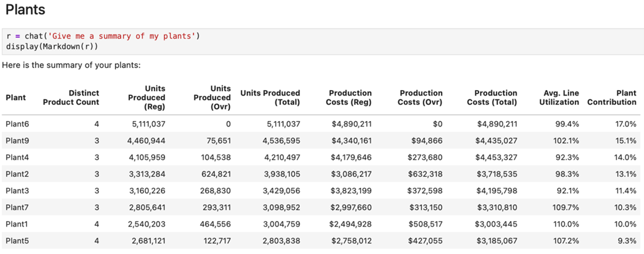Viewport: 644px width, 254px height.
Task: Click Plant7's 10.3% contribution cell
Action: pos(625,207)
